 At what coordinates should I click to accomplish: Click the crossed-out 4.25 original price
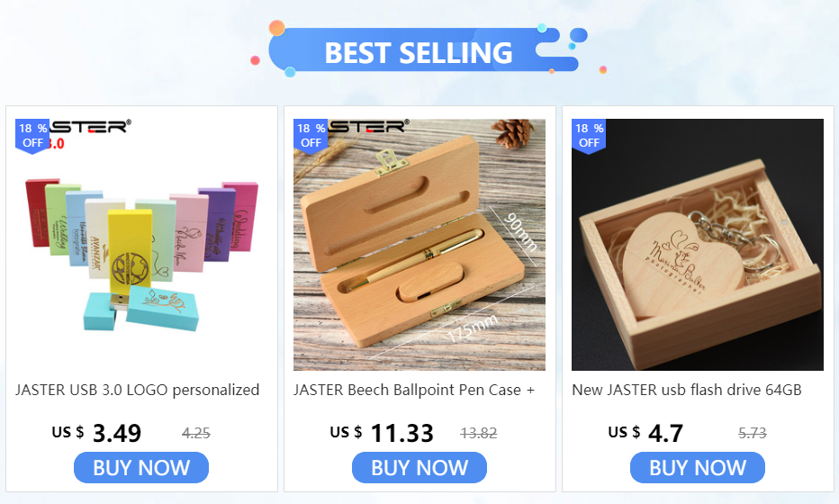pos(196,433)
